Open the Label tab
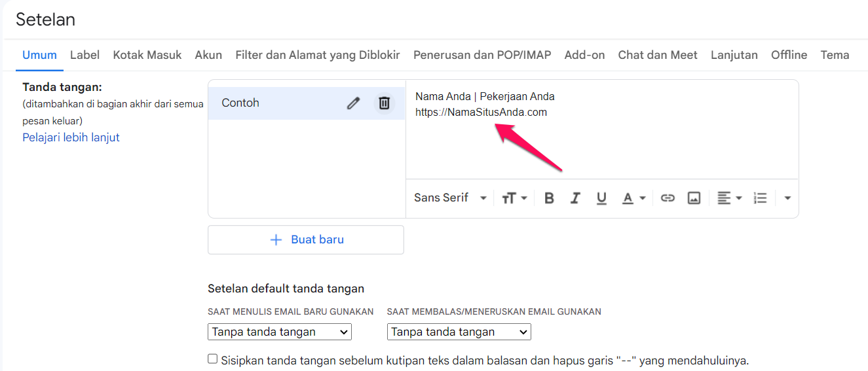868x371 pixels. point(85,55)
